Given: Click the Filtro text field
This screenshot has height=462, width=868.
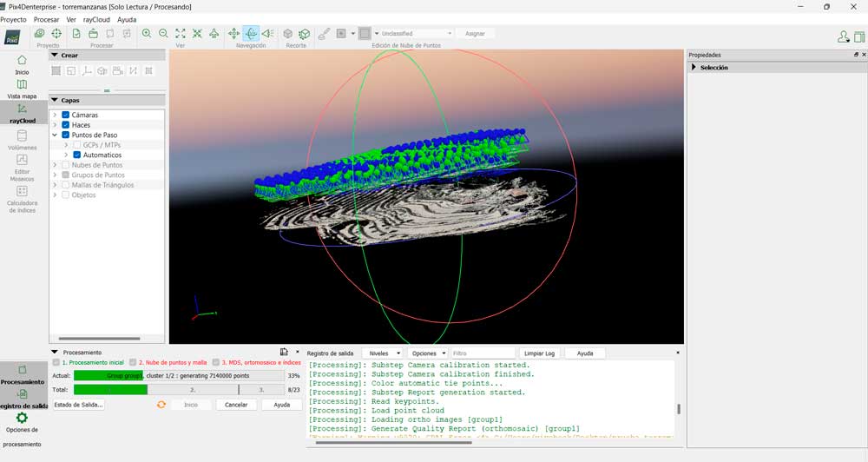Looking at the screenshot, I should [x=483, y=353].
